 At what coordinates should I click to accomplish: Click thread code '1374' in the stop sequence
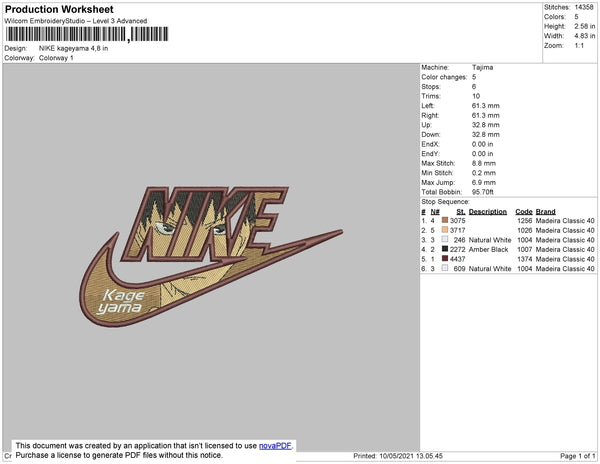pos(525,259)
